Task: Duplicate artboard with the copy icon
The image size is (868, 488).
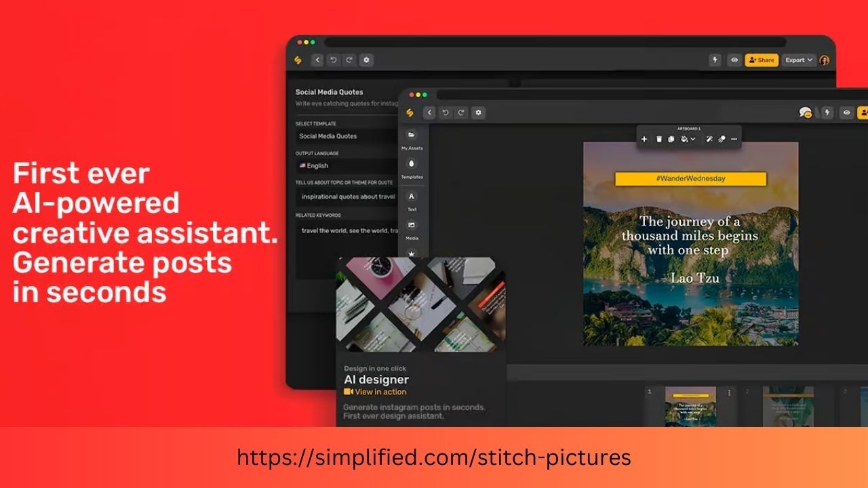Action: click(671, 139)
